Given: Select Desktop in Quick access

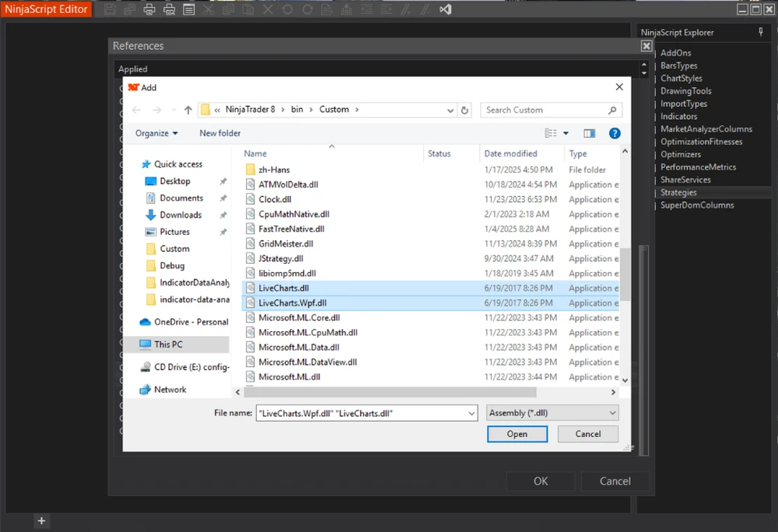Looking at the screenshot, I should click(175, 181).
